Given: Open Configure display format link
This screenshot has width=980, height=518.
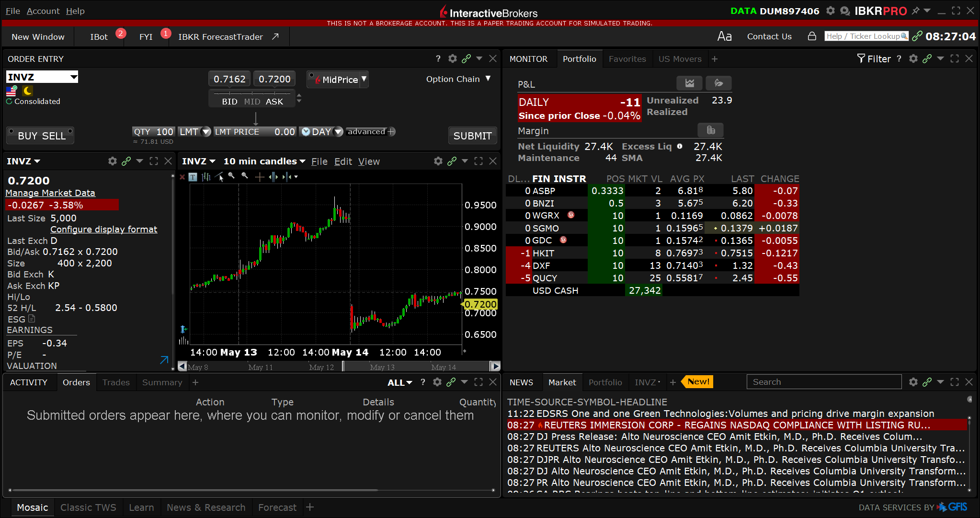Looking at the screenshot, I should click(103, 229).
